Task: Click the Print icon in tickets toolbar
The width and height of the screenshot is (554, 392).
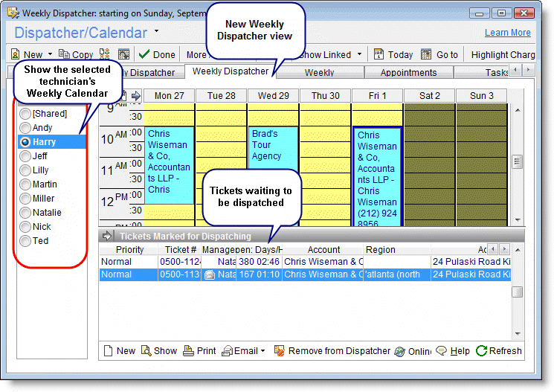Action: (189, 351)
